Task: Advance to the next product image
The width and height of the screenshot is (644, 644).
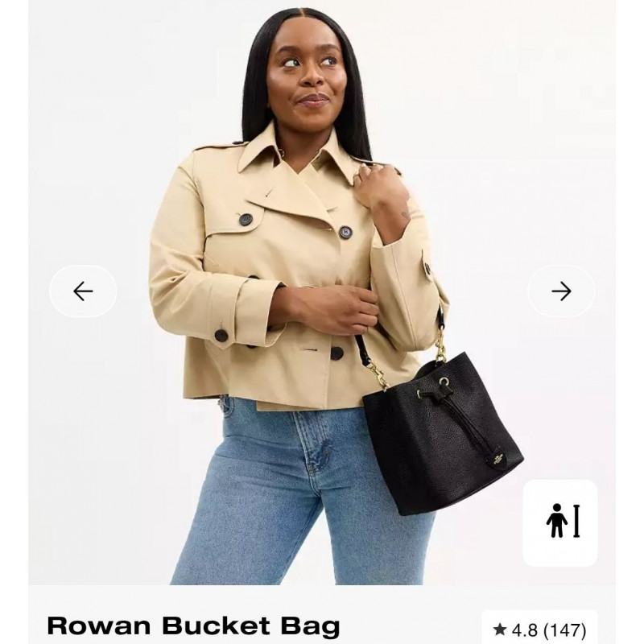Action: (x=561, y=291)
